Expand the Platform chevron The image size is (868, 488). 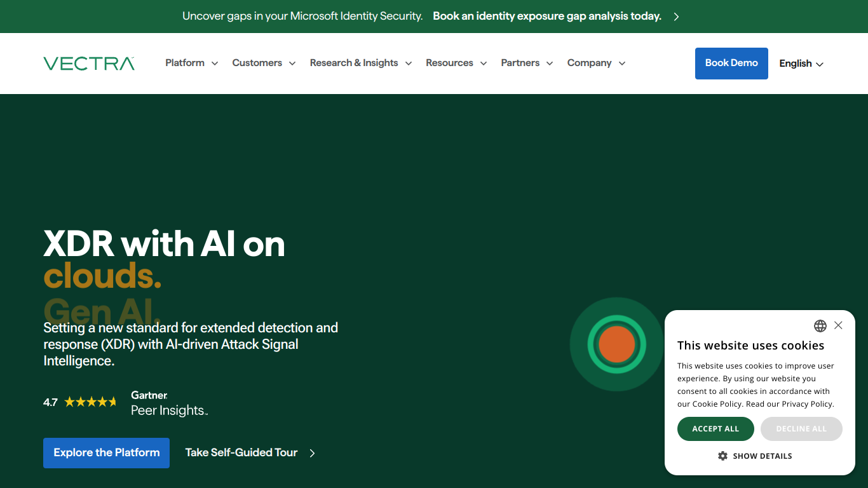point(215,64)
